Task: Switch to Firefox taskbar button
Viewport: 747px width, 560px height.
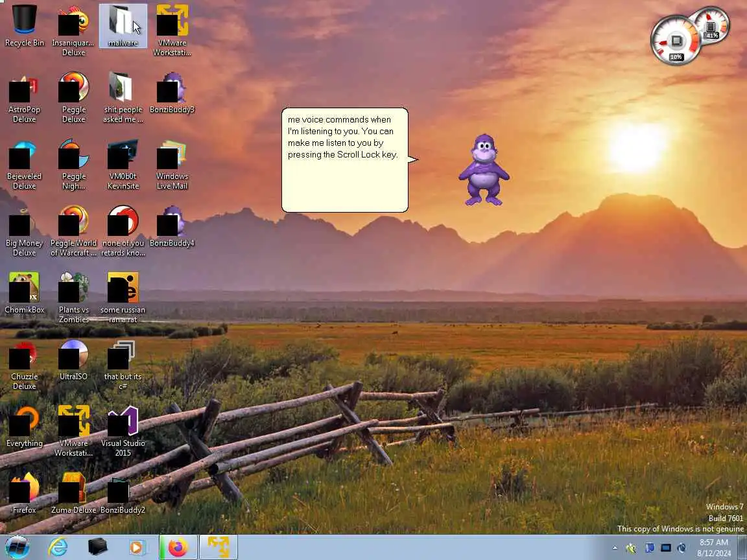Action: [178, 548]
